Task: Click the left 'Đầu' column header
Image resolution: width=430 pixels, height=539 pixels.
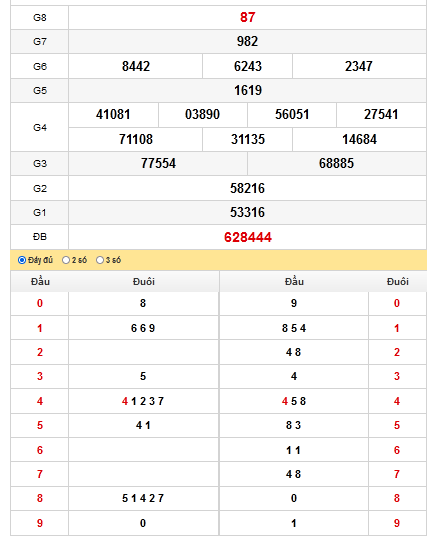Action: (40, 282)
